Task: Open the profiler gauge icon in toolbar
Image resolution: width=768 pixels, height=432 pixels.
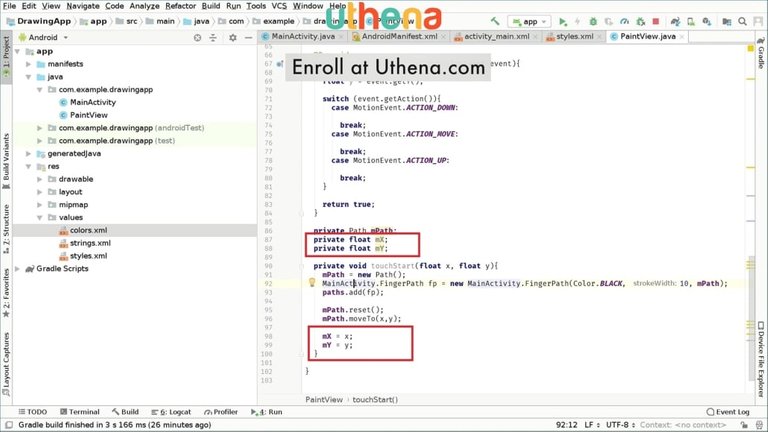Action: pyautogui.click(x=624, y=22)
